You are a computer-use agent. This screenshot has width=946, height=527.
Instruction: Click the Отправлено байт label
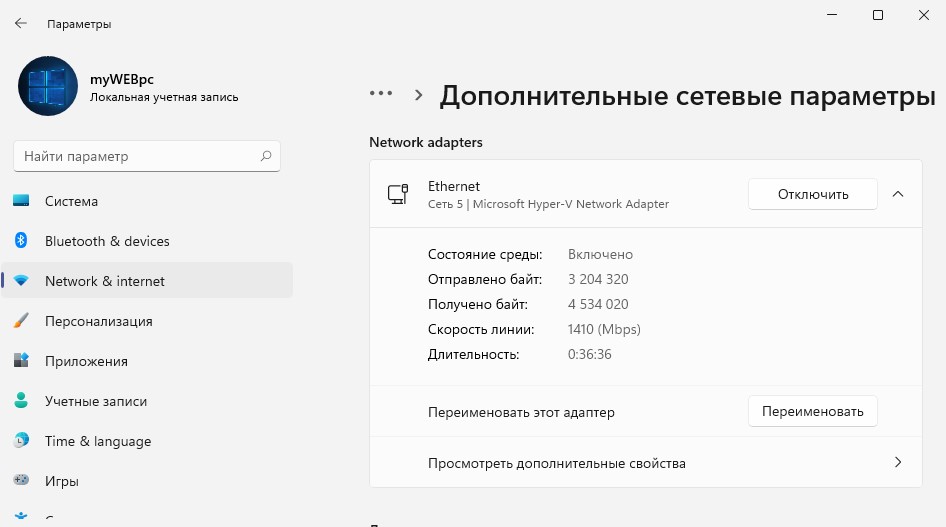(x=485, y=279)
